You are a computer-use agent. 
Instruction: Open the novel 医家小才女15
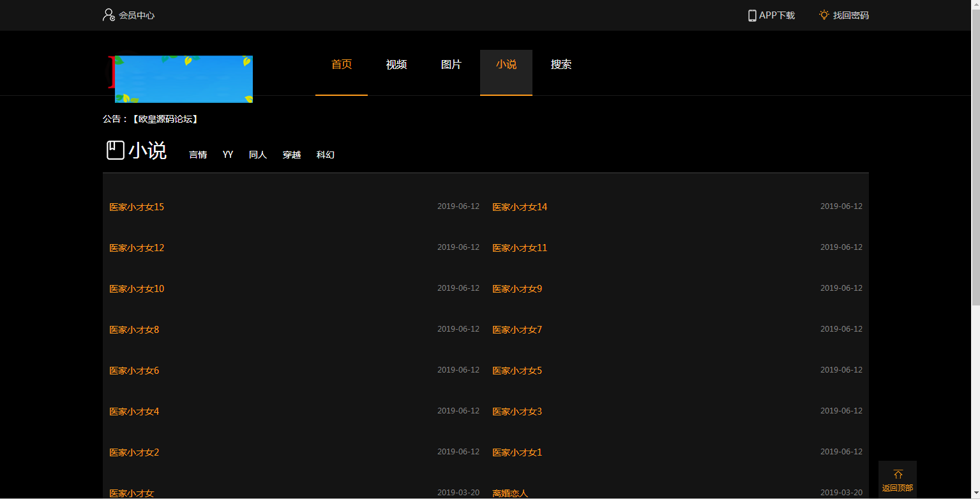click(136, 206)
